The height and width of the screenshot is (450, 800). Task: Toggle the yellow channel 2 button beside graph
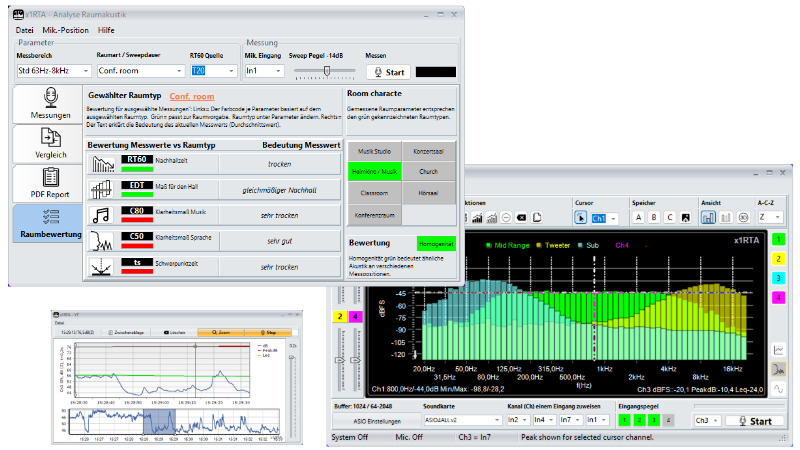tap(778, 259)
